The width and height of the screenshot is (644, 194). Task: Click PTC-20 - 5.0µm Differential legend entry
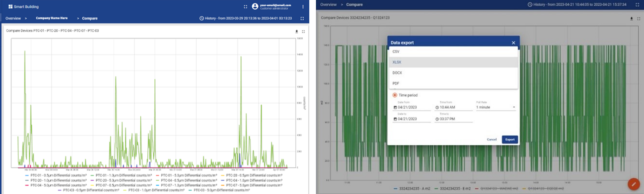pyautogui.click(x=121, y=180)
